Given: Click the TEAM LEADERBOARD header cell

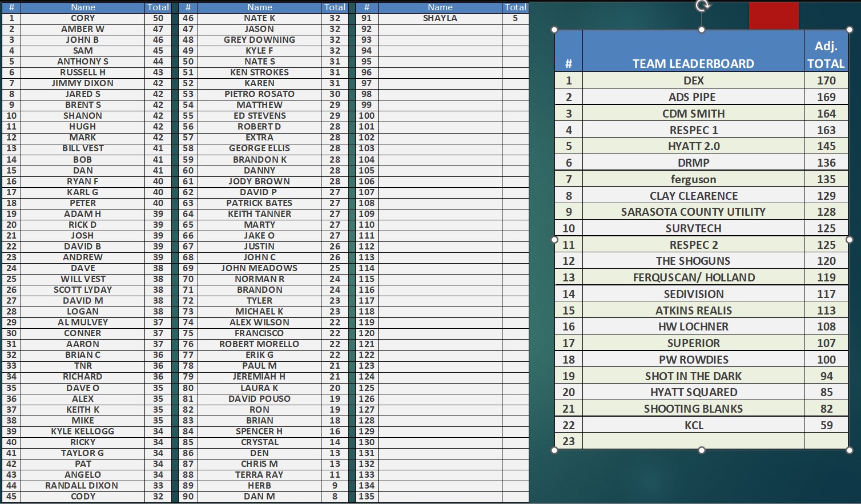Looking at the screenshot, I should [693, 63].
